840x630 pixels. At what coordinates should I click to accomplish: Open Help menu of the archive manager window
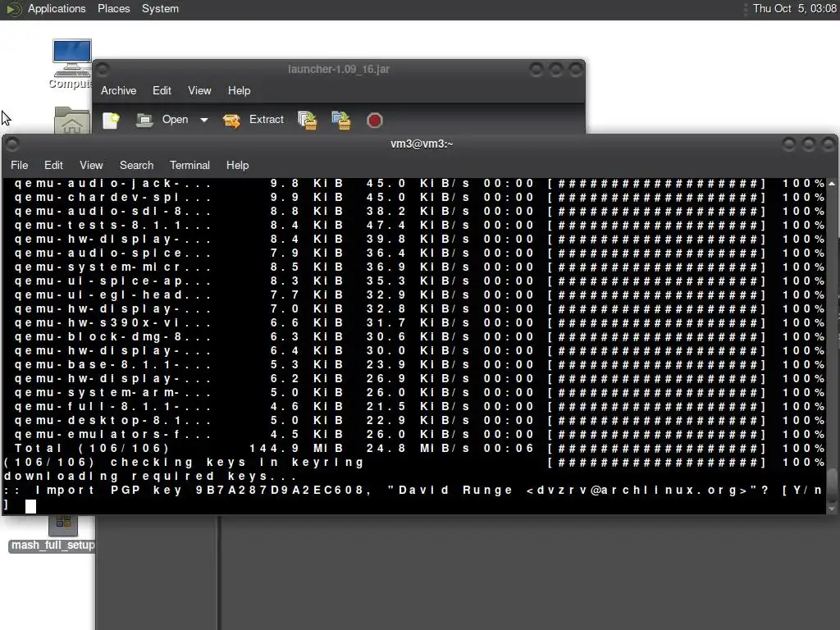pos(239,90)
